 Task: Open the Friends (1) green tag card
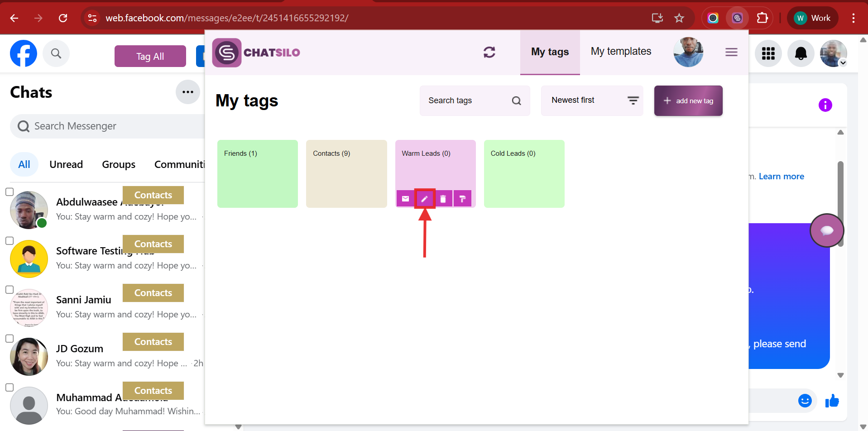pyautogui.click(x=258, y=174)
